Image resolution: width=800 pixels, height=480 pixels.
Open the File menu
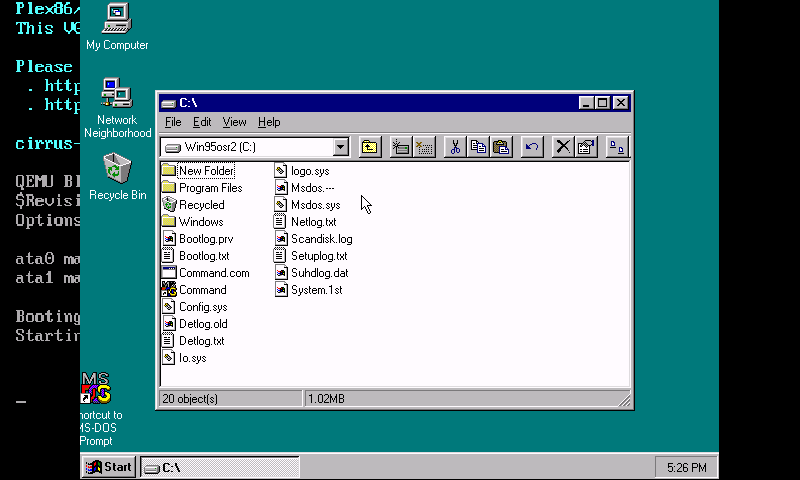tap(173, 122)
